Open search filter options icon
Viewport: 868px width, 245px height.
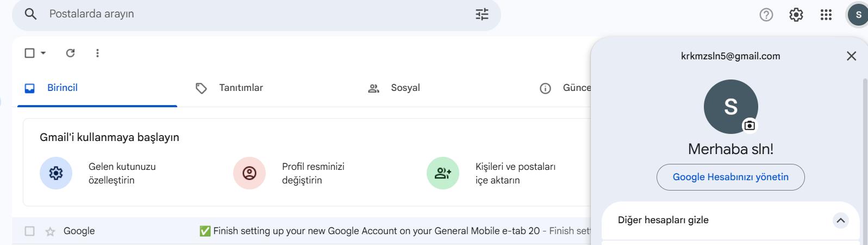(x=482, y=14)
